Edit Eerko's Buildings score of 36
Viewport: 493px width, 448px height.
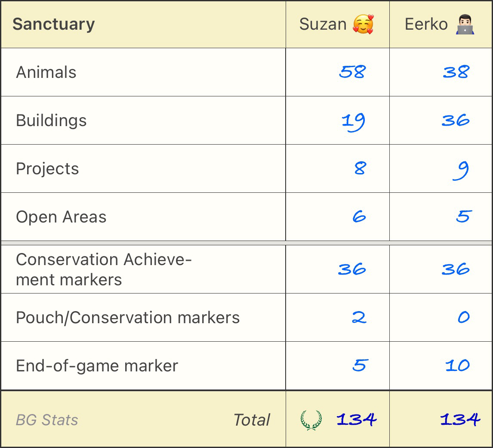[456, 120]
